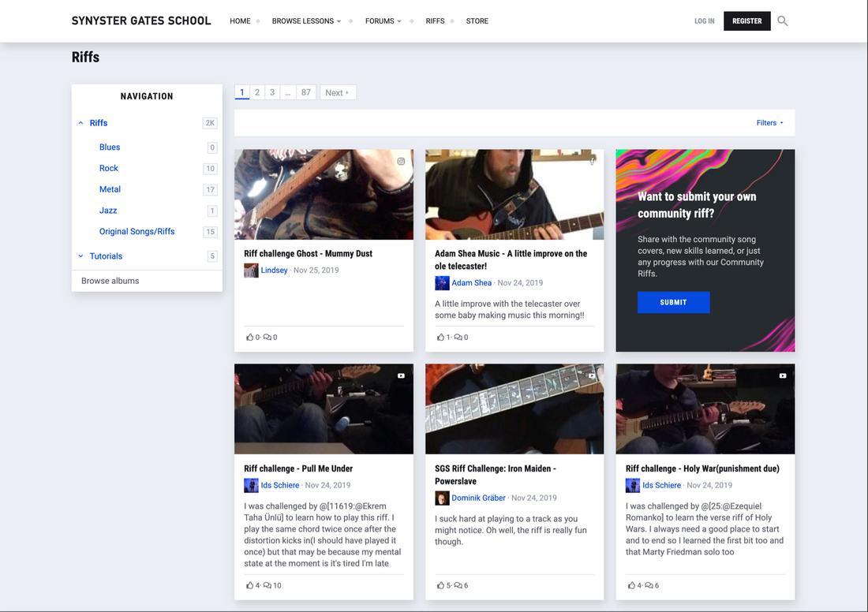This screenshot has width=868, height=612.
Task: Click comment icon on Holy War post
Action: (649, 586)
